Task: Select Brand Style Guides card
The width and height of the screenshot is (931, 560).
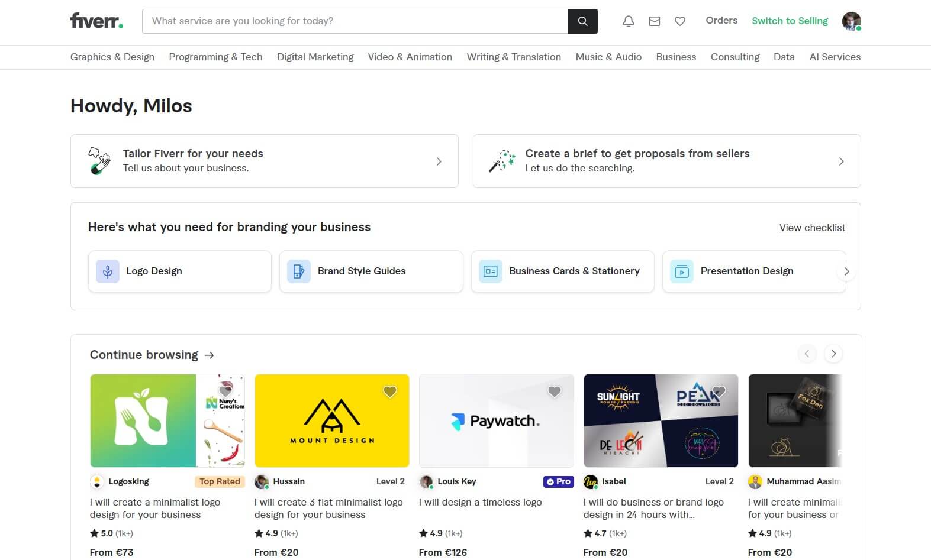Action: pos(371,271)
